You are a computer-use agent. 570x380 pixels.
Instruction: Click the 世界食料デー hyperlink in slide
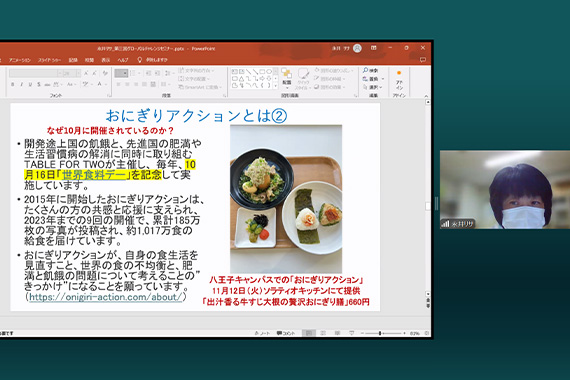[x=94, y=175]
